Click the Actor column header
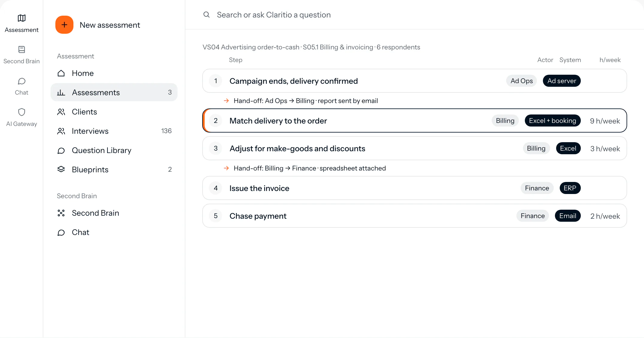The image size is (644, 338). [x=545, y=60]
